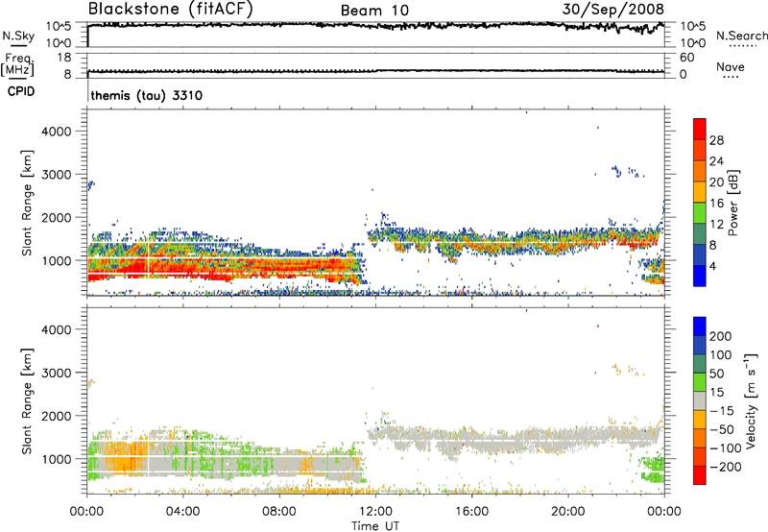Click the blue bottom segment of the Power color bar
The width and height of the screenshot is (768, 532).
pos(700,276)
